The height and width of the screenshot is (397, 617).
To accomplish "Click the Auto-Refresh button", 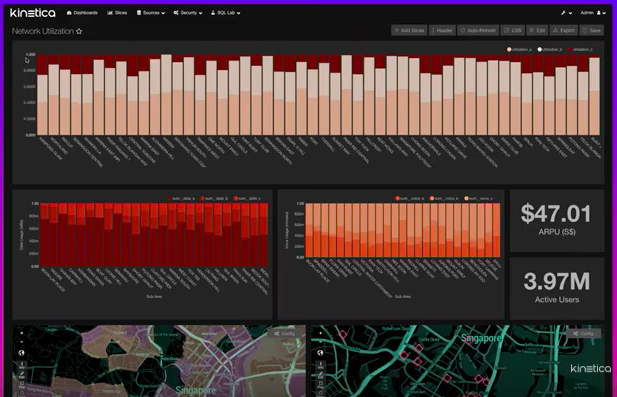I will (x=478, y=30).
